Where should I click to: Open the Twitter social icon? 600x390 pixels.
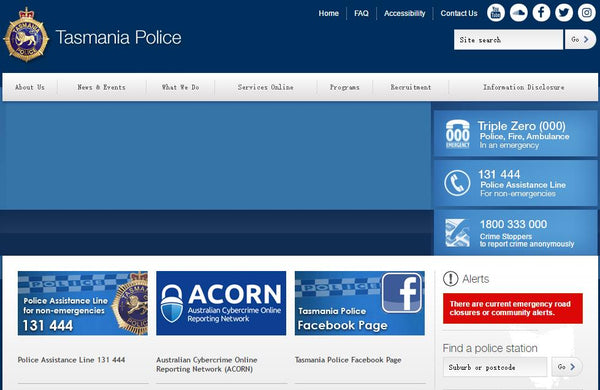(x=564, y=13)
